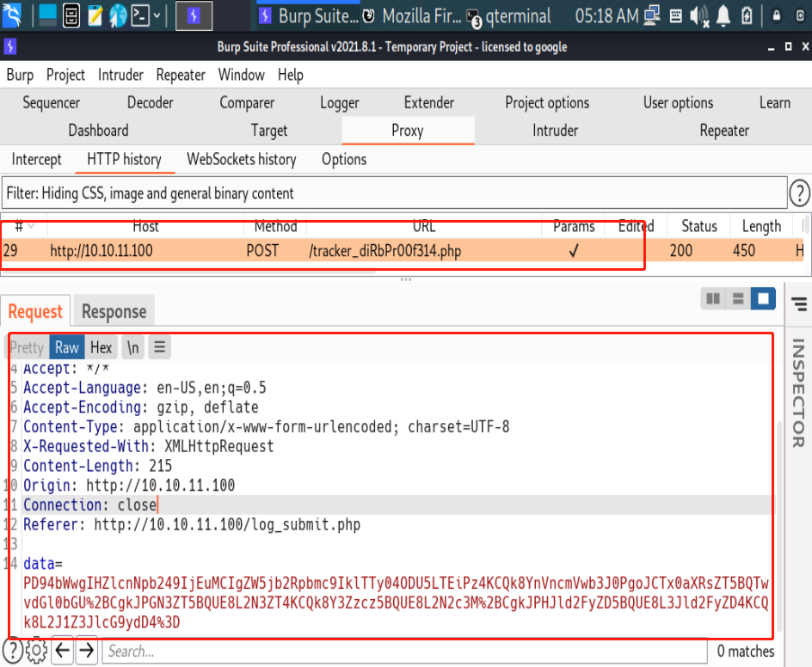
Task: Switch to Mozilla Firefox taskbar window
Action: (x=412, y=16)
